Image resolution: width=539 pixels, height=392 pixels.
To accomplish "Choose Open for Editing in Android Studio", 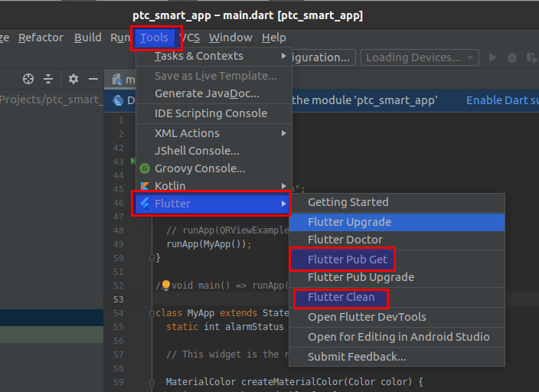I will (397, 337).
